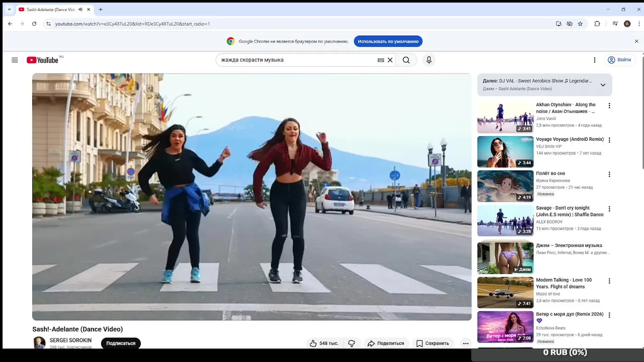Viewport: 644px width, 362px height.
Task: Click the main video player
Action: [x=252, y=197]
